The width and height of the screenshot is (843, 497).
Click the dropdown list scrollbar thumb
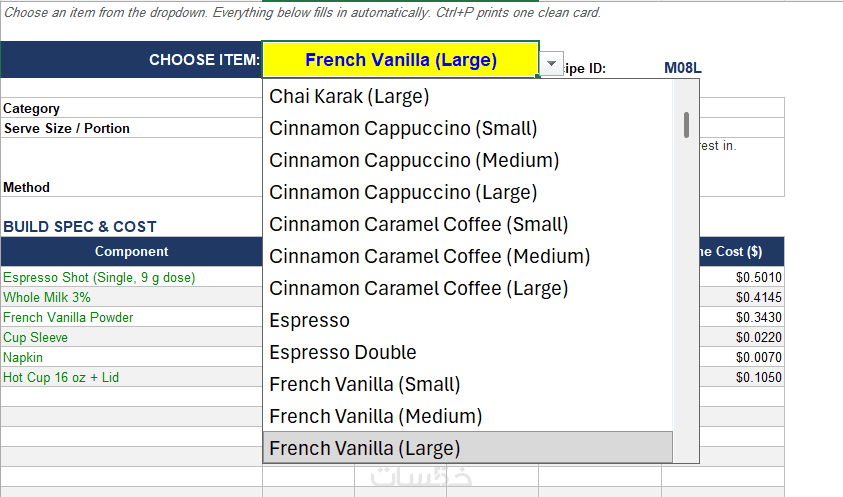coord(687,125)
